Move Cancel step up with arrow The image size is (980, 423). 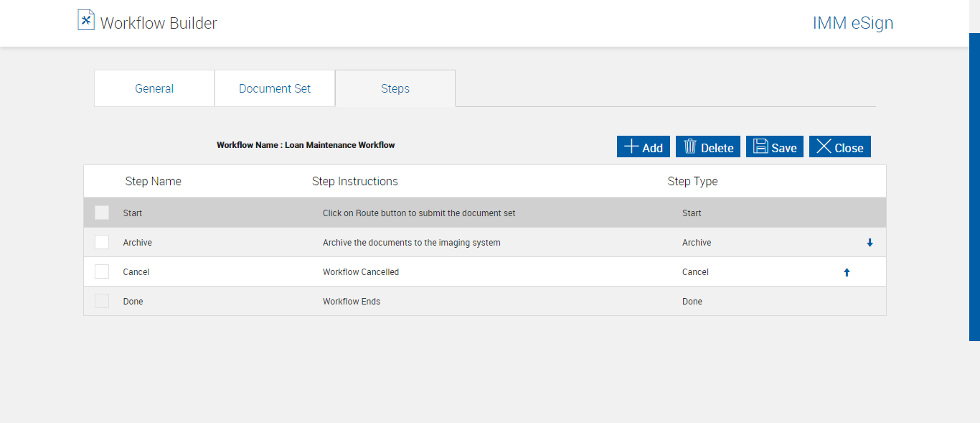847,272
